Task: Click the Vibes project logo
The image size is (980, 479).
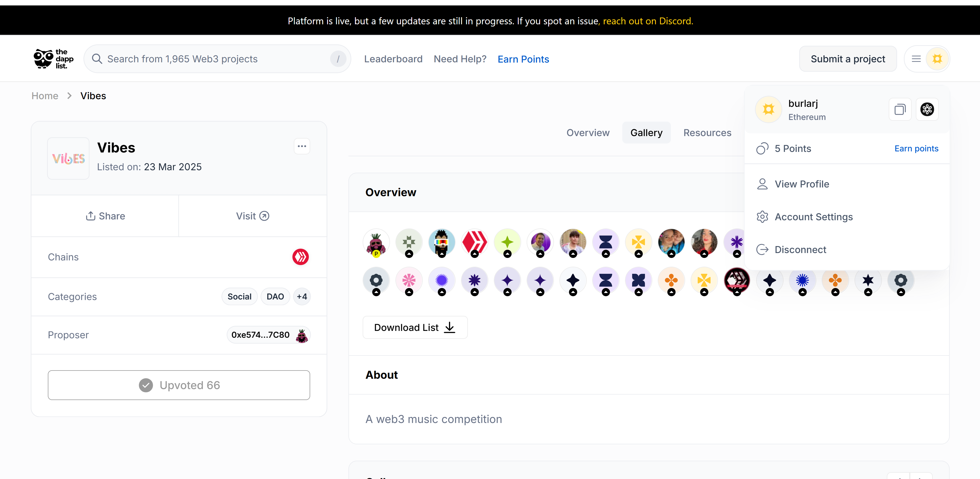Action: coord(69,158)
